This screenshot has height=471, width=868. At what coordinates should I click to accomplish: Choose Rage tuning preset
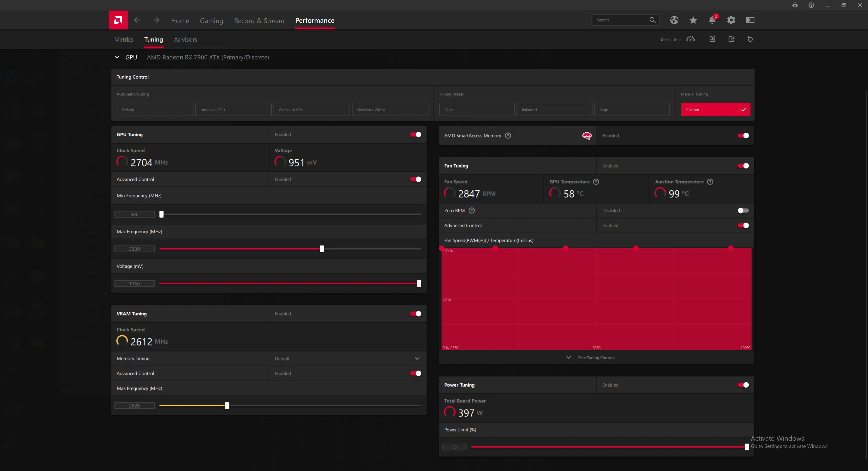632,110
